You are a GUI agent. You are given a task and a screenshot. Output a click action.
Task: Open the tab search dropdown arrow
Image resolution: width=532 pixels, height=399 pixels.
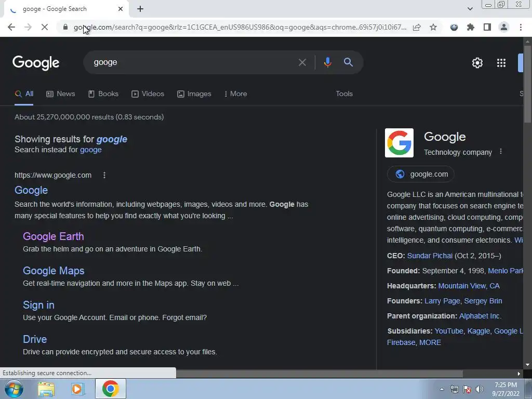pyautogui.click(x=470, y=9)
